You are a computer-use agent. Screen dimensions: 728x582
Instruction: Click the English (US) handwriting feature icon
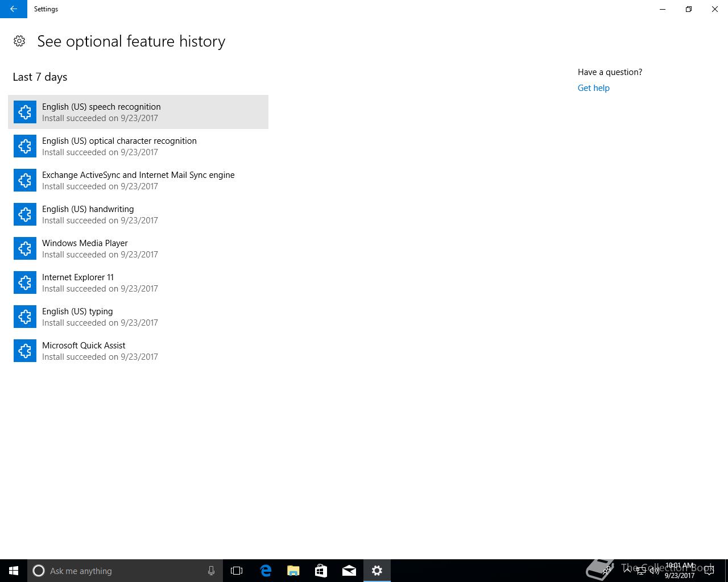click(25, 214)
